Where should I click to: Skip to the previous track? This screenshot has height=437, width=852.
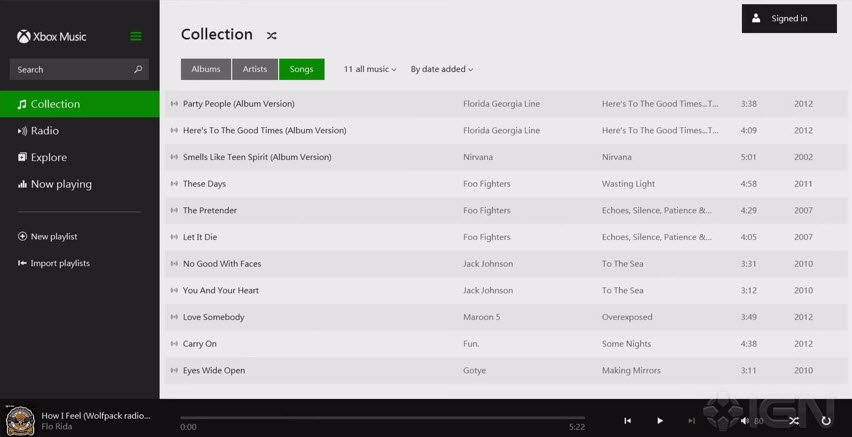(627, 421)
